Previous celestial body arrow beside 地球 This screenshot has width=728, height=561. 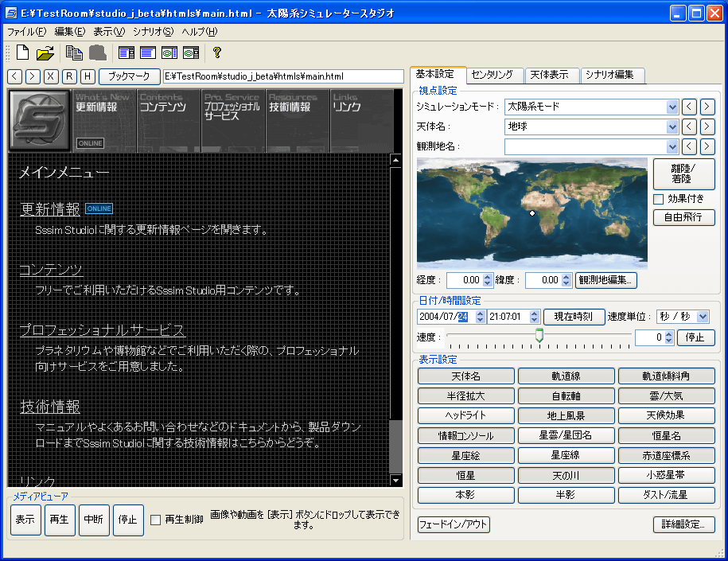click(x=689, y=127)
